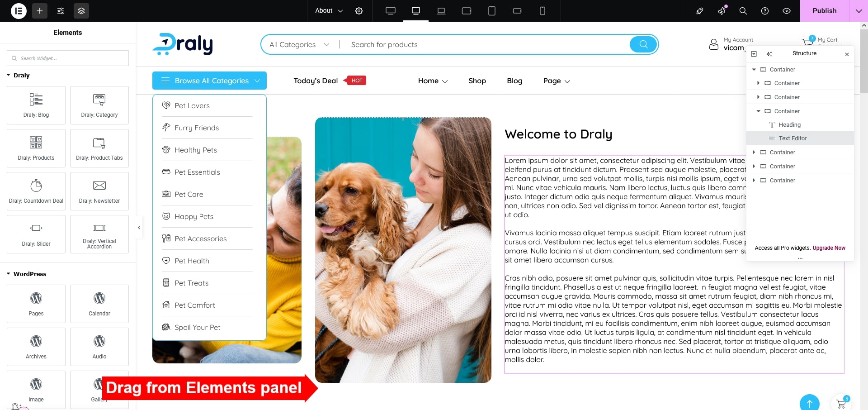Open the Shop menu item

click(477, 81)
